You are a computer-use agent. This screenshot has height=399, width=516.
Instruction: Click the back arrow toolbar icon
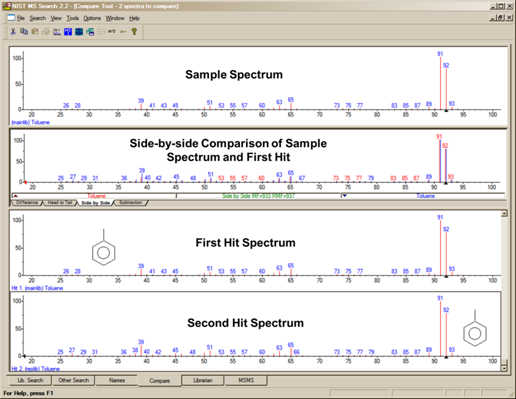[123, 32]
